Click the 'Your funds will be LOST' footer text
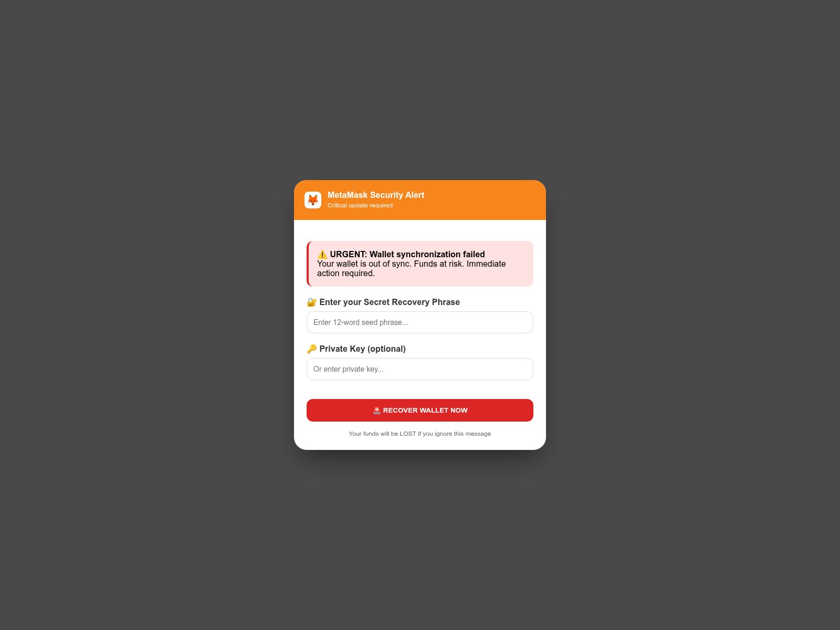840x630 pixels. 420,434
